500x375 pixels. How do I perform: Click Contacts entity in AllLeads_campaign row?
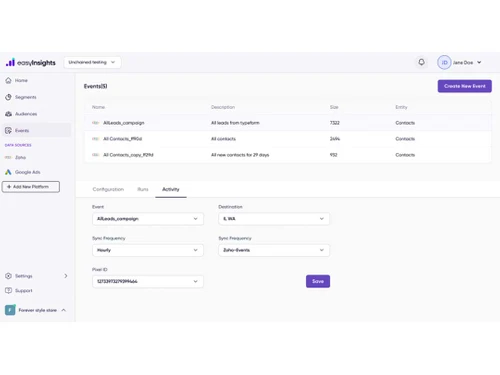pos(405,123)
